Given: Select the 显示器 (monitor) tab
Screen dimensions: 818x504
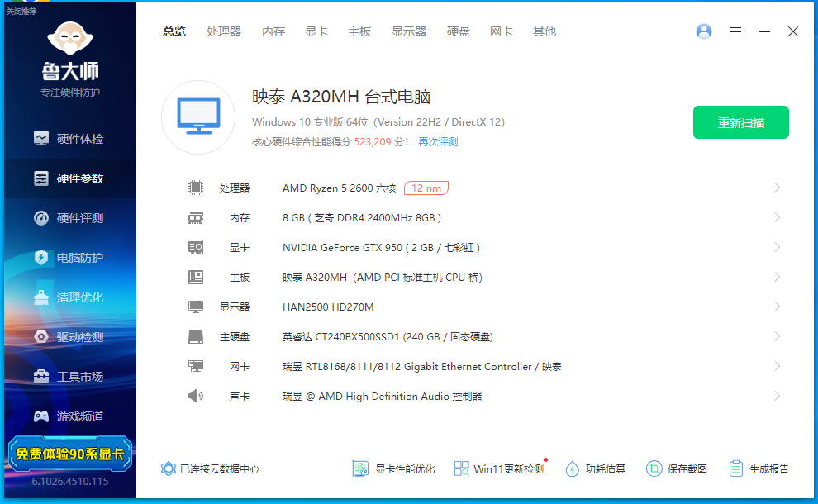Looking at the screenshot, I should click(409, 31).
